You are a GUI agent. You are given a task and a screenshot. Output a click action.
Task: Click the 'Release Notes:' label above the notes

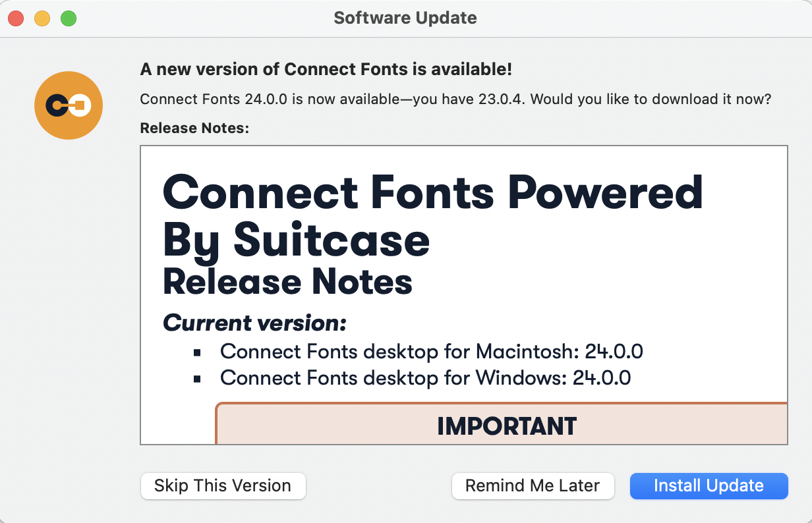coord(194,128)
